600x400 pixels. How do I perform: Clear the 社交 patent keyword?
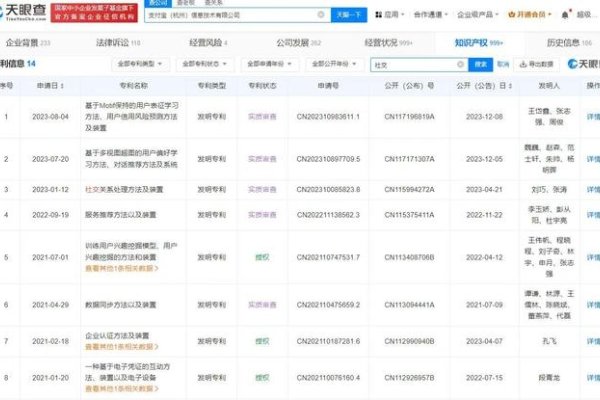[x=460, y=65]
